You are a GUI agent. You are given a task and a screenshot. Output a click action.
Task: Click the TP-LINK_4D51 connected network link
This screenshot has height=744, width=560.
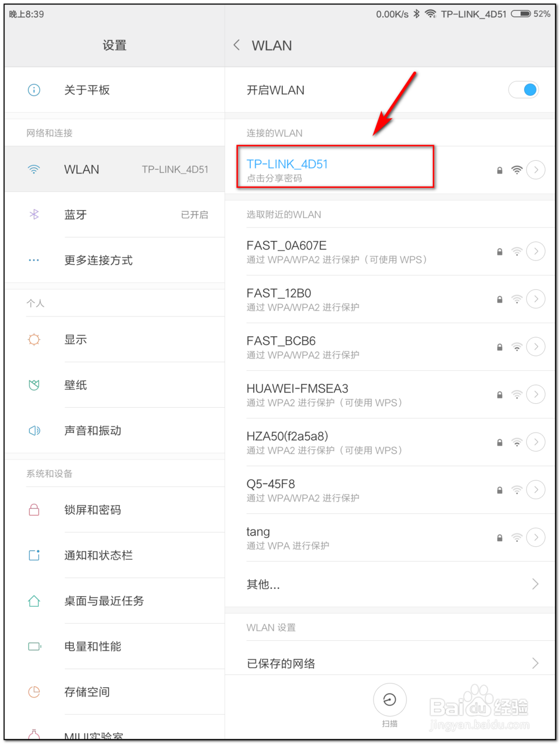tap(287, 164)
